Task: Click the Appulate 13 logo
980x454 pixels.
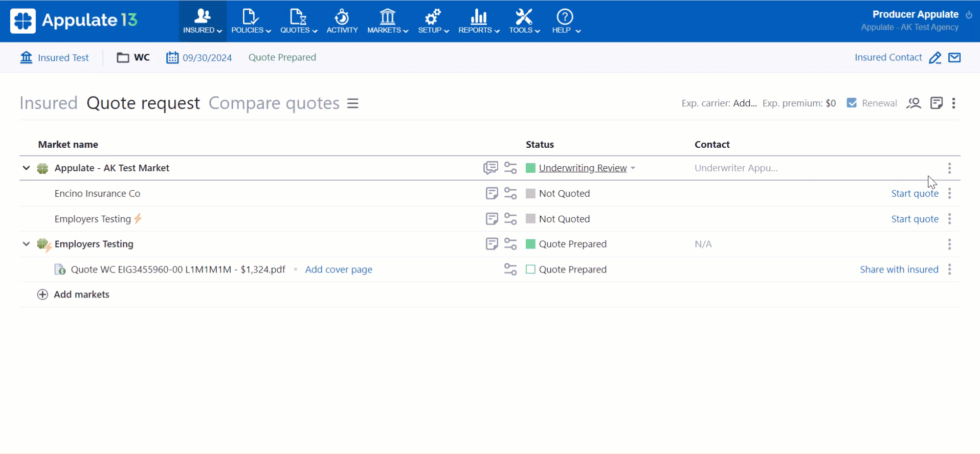Action: coord(74,20)
